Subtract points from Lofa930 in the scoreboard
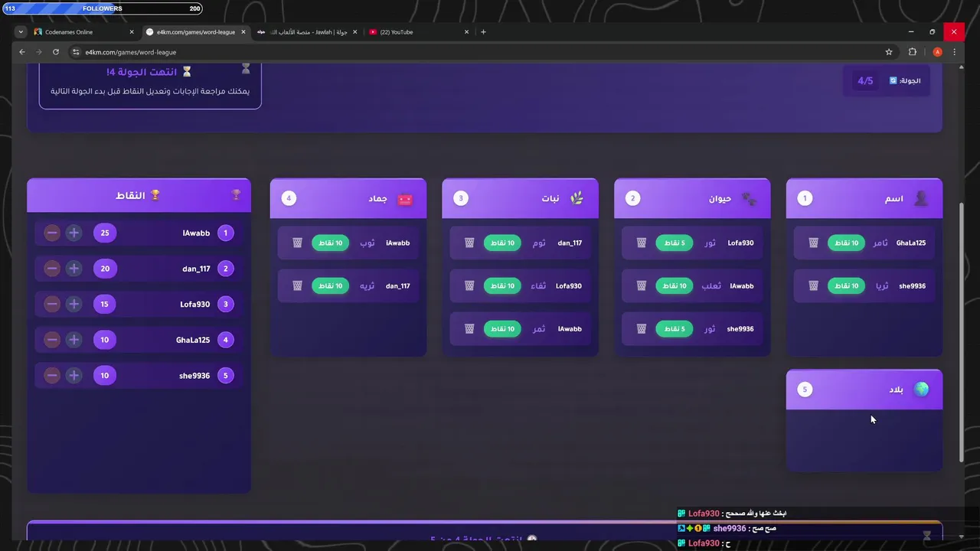980x551 pixels. pos(52,304)
